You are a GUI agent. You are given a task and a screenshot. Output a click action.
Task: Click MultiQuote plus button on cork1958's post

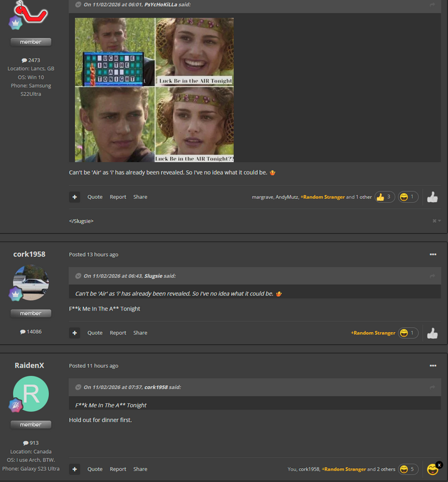pos(75,333)
